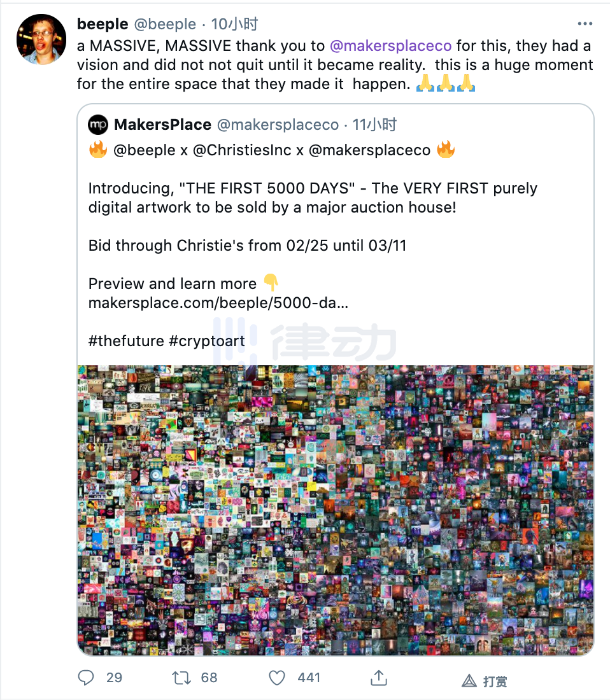610x700 pixels.
Task: Retweet this beeple tweet
Action: click(x=181, y=678)
